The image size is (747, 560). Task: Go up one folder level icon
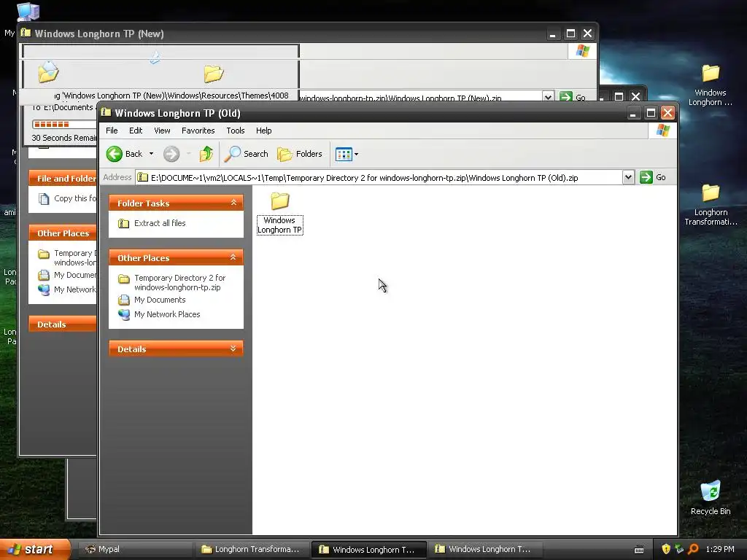206,154
